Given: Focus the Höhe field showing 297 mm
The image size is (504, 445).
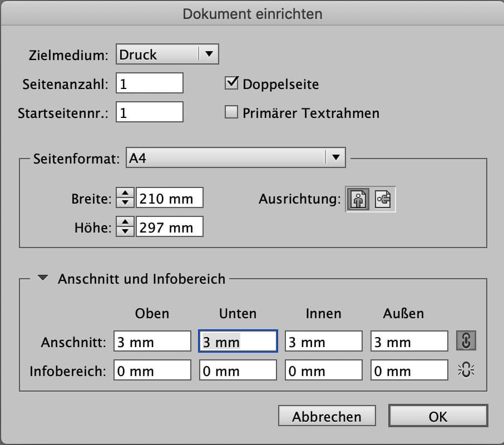Looking at the screenshot, I should [170, 227].
